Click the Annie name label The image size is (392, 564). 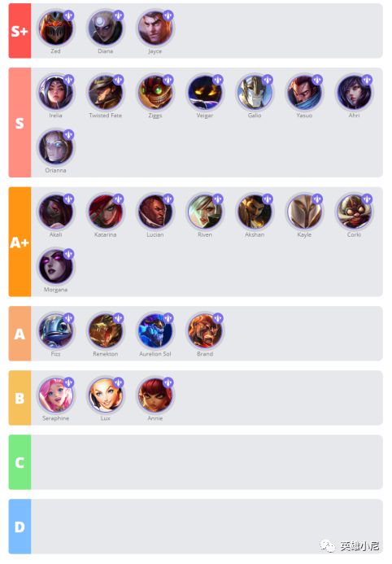click(x=155, y=418)
